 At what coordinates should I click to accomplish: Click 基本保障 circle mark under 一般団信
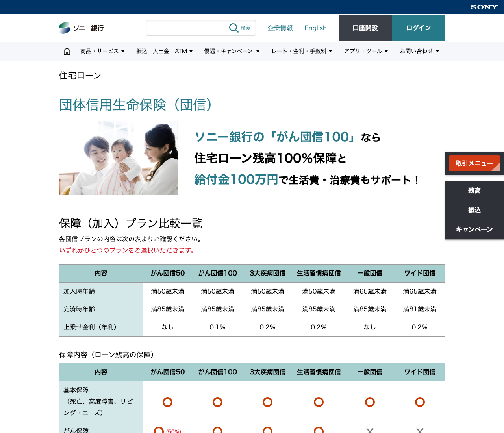tap(370, 402)
